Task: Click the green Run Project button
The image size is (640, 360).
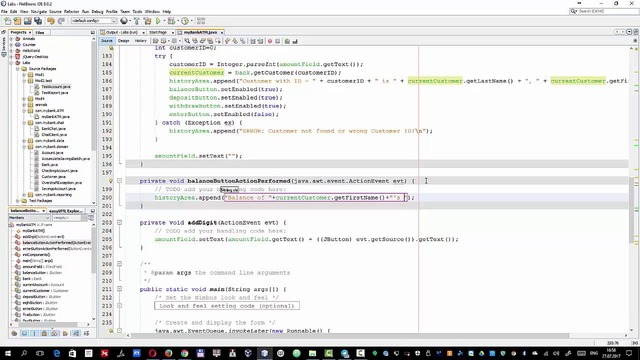Action: click(158, 21)
